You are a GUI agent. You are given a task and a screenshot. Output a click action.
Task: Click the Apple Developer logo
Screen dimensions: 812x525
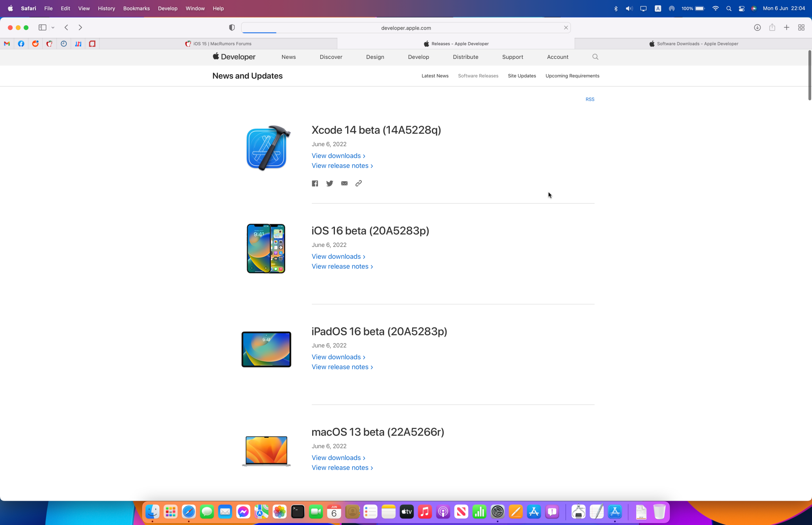tap(234, 57)
